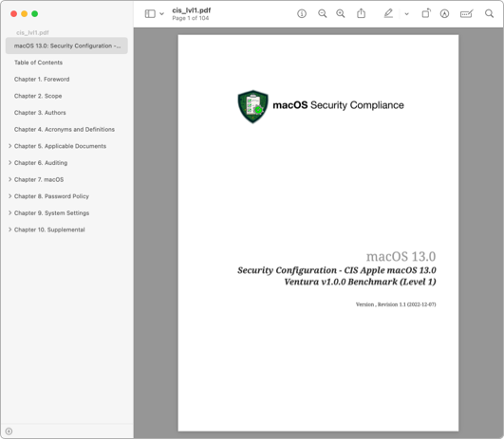Click the Security Configuration subtitle text
Image resolution: width=504 pixels, height=440 pixels.
coord(337,276)
